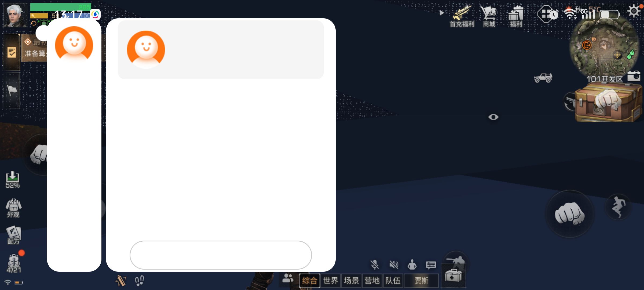Screen dimensions: 644x290
Task: Toggle the muted speaker sound
Action: click(x=394, y=265)
